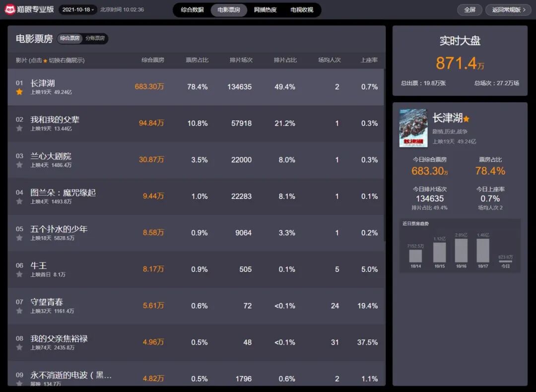
Task: Select 综合票房 toggle option
Action: click(70, 38)
